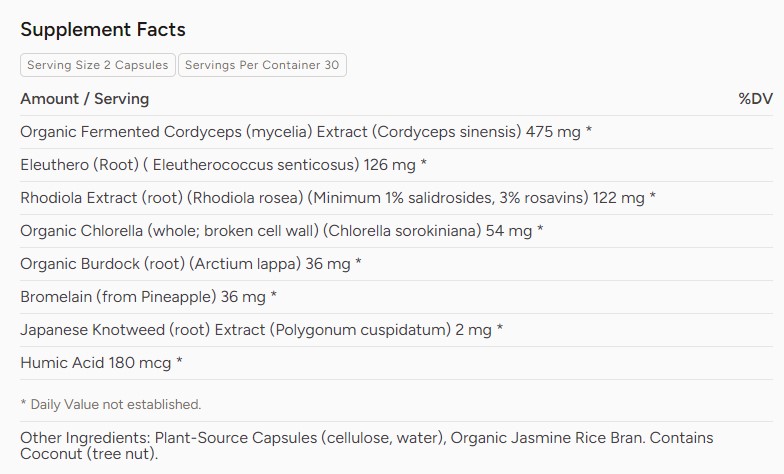This screenshot has width=784, height=474.
Task: Select the Servings Per Container 30 tag
Action: point(262,65)
